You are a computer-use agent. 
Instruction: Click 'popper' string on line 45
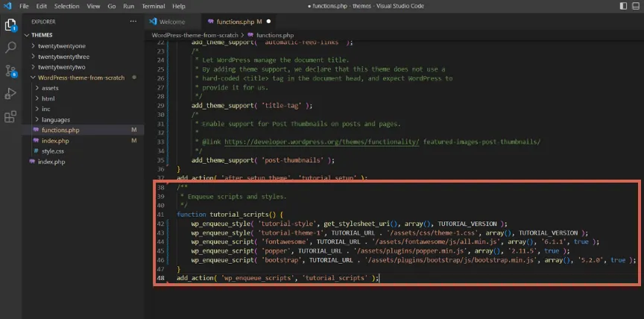[277, 251]
